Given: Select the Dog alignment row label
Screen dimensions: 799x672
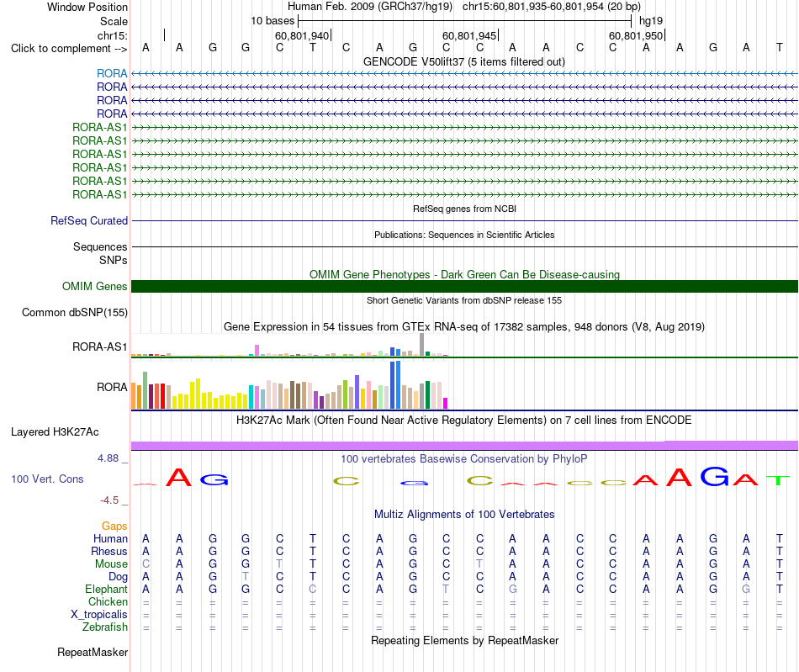Looking at the screenshot, I should click(118, 577).
